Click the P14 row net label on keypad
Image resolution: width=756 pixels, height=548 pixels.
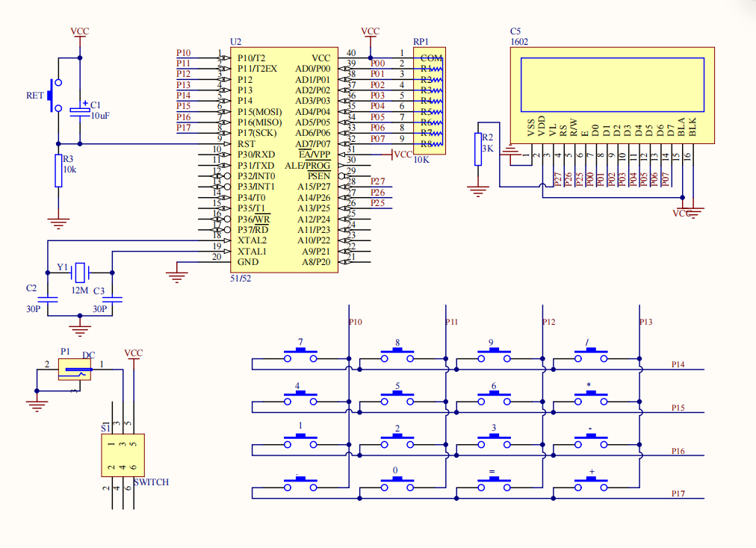678,364
